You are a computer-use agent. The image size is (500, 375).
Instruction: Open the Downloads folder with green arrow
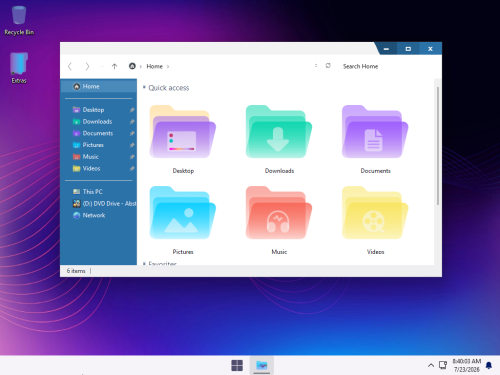tap(279, 132)
